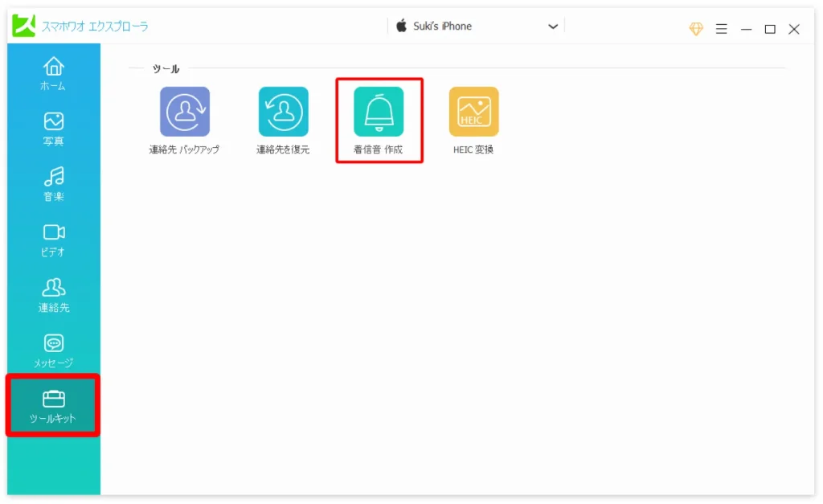This screenshot has height=504, width=823.
Task: Go to the 写真 (Photos) section
Action: click(54, 129)
